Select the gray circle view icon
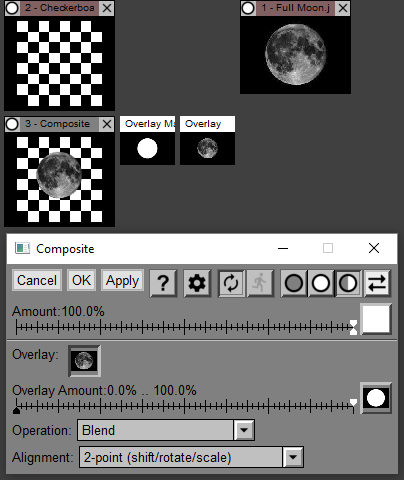Image resolution: width=404 pixels, height=480 pixels. tap(294, 283)
